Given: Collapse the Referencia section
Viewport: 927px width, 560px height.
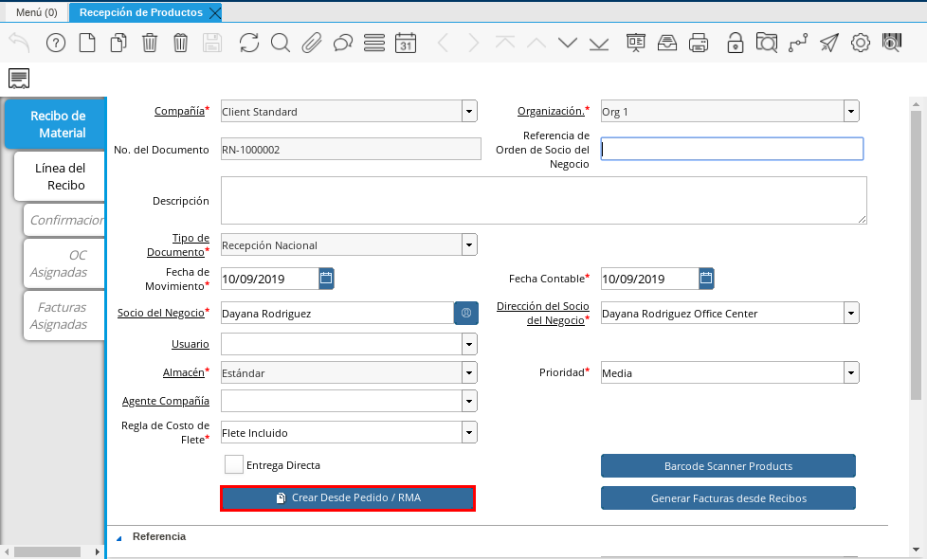Looking at the screenshot, I should [x=119, y=537].
